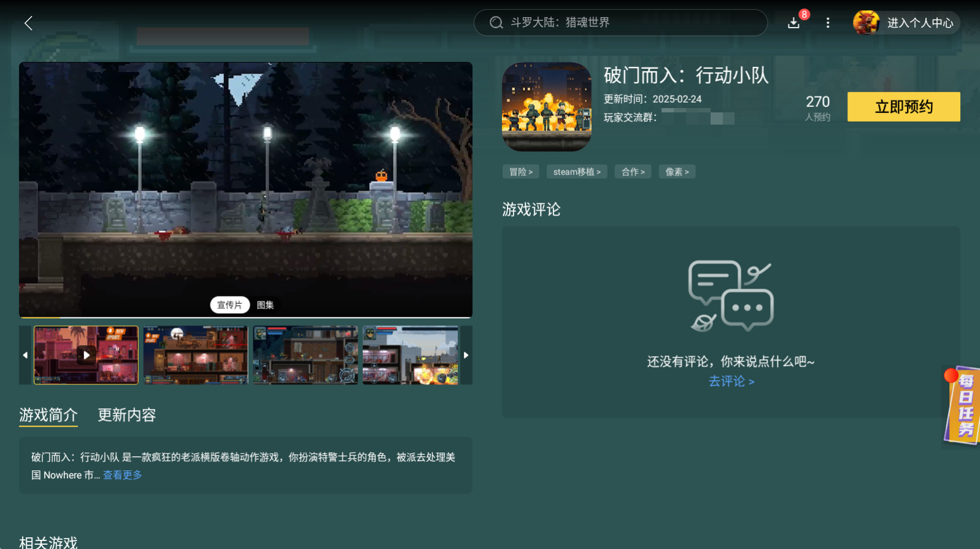Select the 更新内容 tab
980x549 pixels.
(x=127, y=415)
